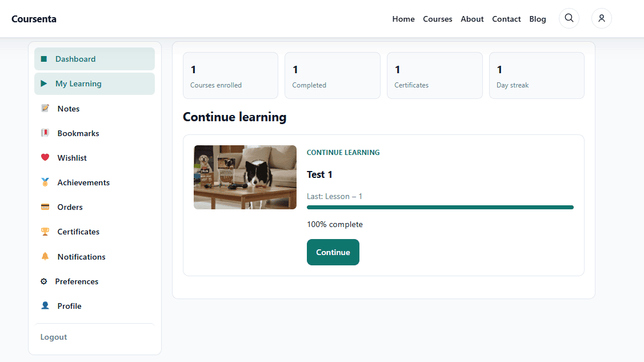Click the Wishlist heart icon
This screenshot has width=644, height=362.
(x=45, y=157)
